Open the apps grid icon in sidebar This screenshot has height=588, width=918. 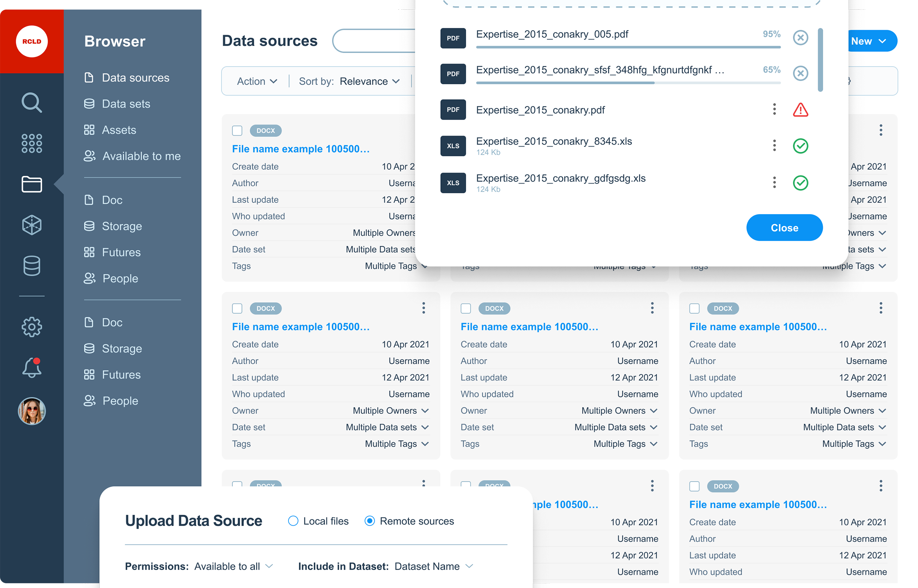[x=31, y=144]
